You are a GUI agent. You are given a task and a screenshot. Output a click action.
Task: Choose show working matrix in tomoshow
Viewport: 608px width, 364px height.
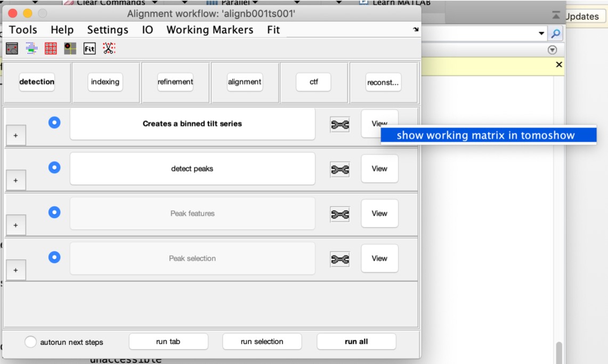tap(489, 135)
